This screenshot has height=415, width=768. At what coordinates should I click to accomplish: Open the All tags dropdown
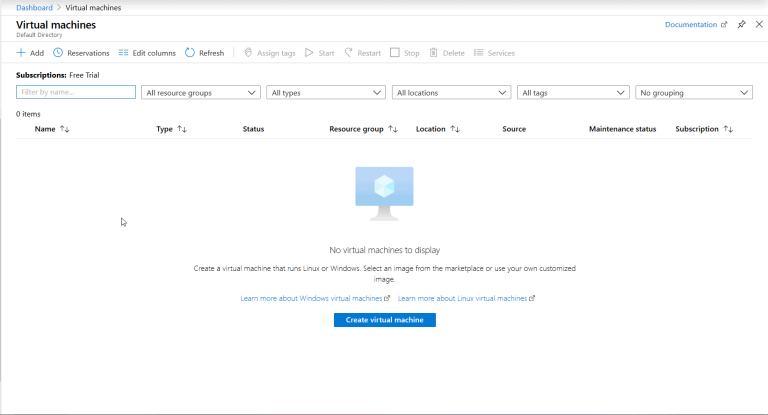(573, 93)
